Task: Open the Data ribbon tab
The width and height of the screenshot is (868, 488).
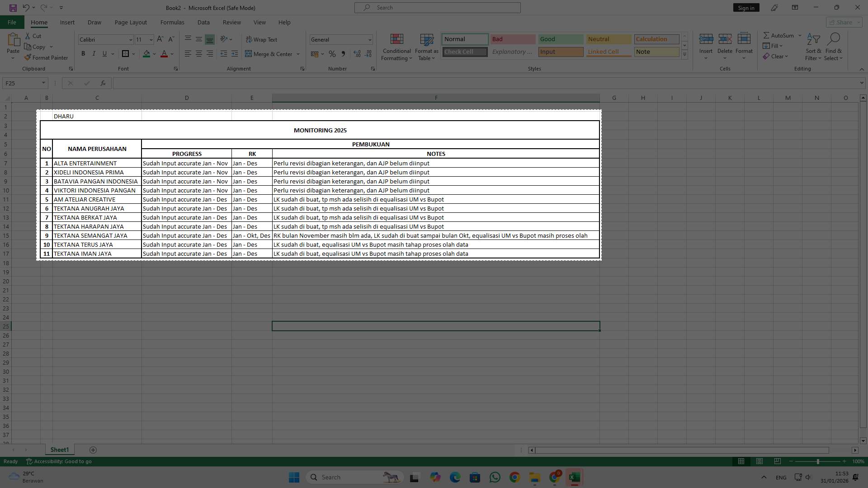Action: (203, 22)
